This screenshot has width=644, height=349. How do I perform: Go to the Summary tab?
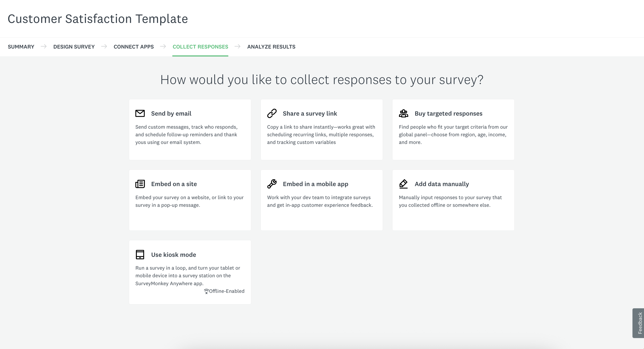tap(21, 47)
